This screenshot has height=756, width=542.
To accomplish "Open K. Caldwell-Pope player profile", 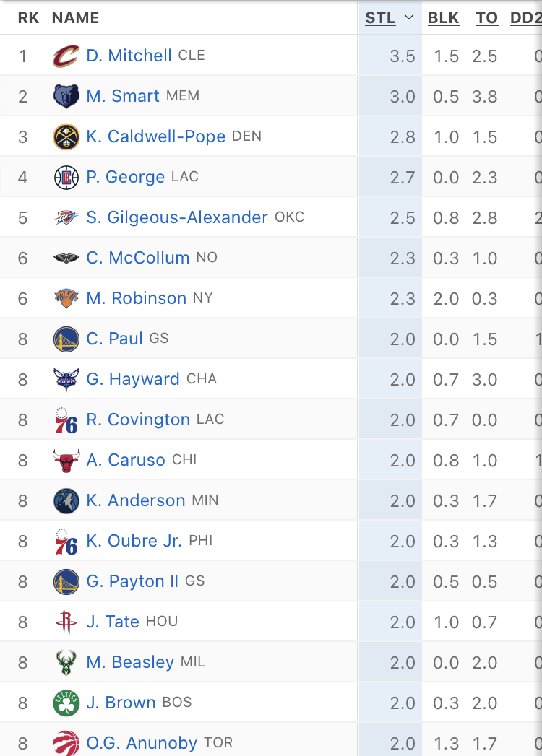I will point(155,136).
